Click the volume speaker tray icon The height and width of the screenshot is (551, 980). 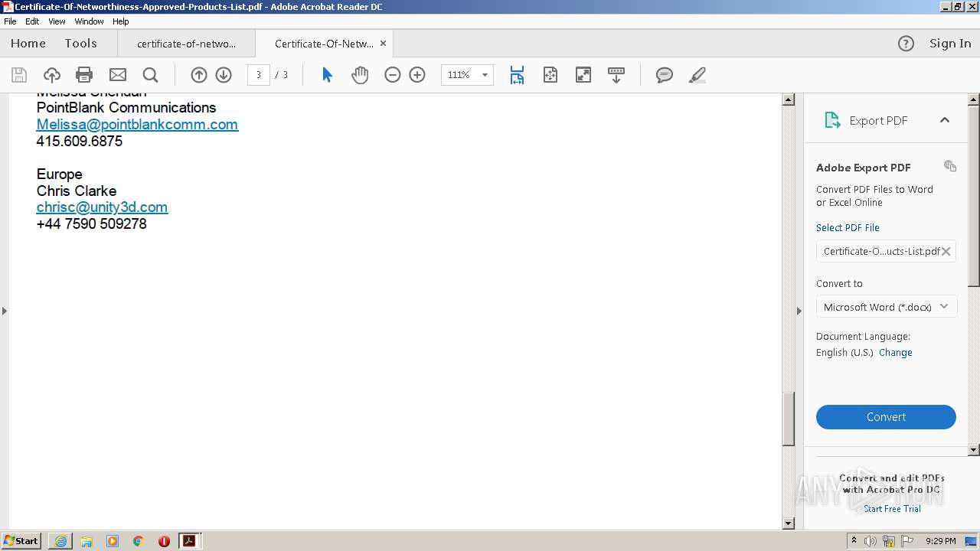[x=871, y=541]
